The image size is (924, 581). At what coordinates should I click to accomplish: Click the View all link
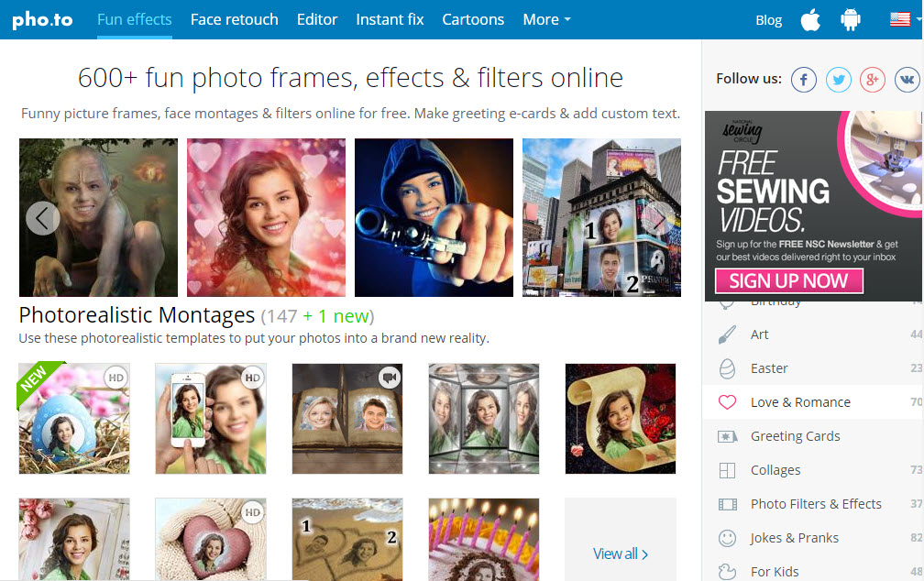click(621, 554)
